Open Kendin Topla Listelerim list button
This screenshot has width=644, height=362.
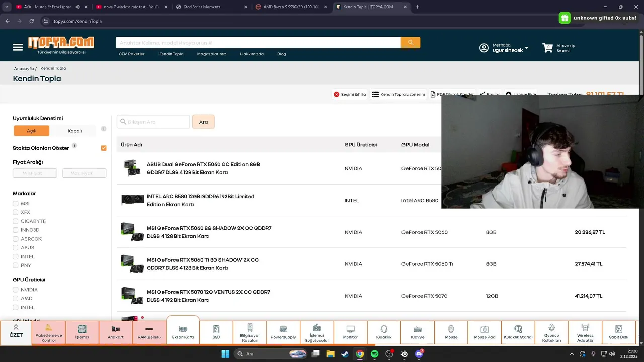(x=398, y=94)
